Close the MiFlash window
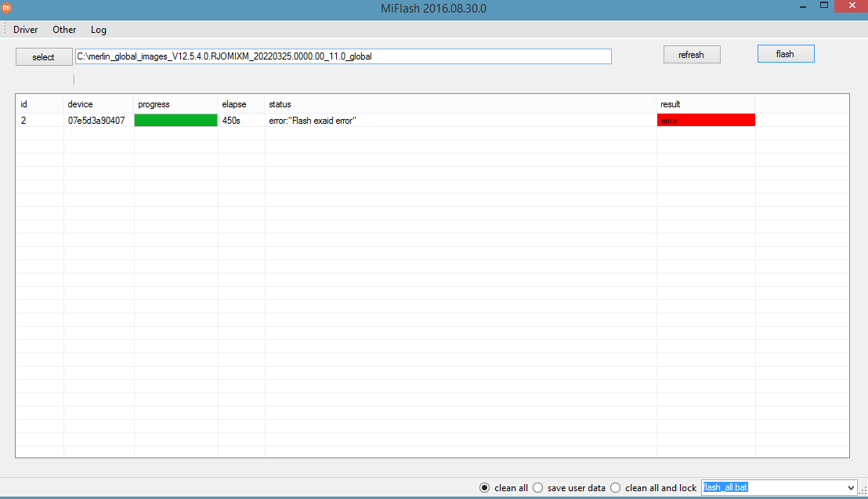868x499 pixels. click(852, 5)
